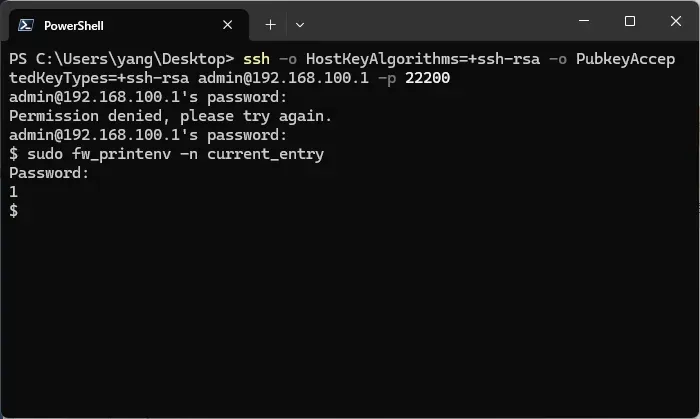Image resolution: width=700 pixels, height=419 pixels.
Task: Expand the new tab profile dropdown
Action: pos(300,25)
